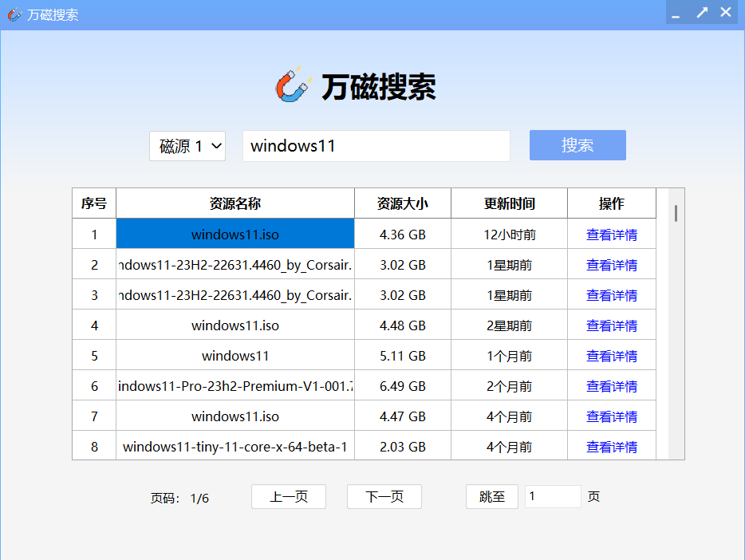Go to next page with 下一页
Viewport: 745px width, 560px height.
[x=384, y=497]
